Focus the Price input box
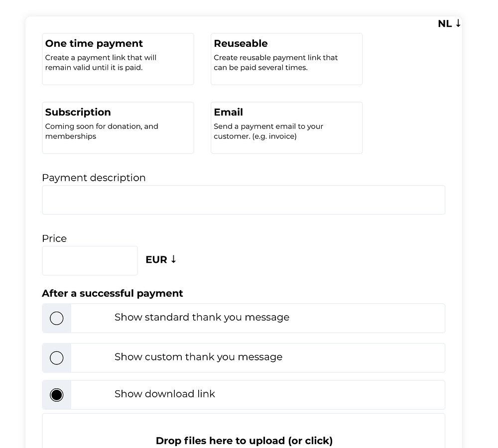Image resolution: width=498 pixels, height=448 pixels. point(90,260)
